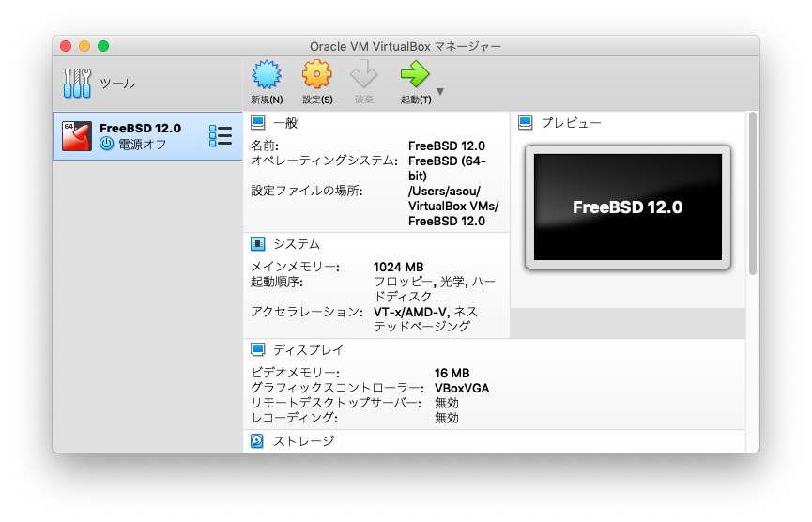The height and width of the screenshot is (522, 812).
Task: Click the 電源オフ power status icon
Action: (x=106, y=144)
